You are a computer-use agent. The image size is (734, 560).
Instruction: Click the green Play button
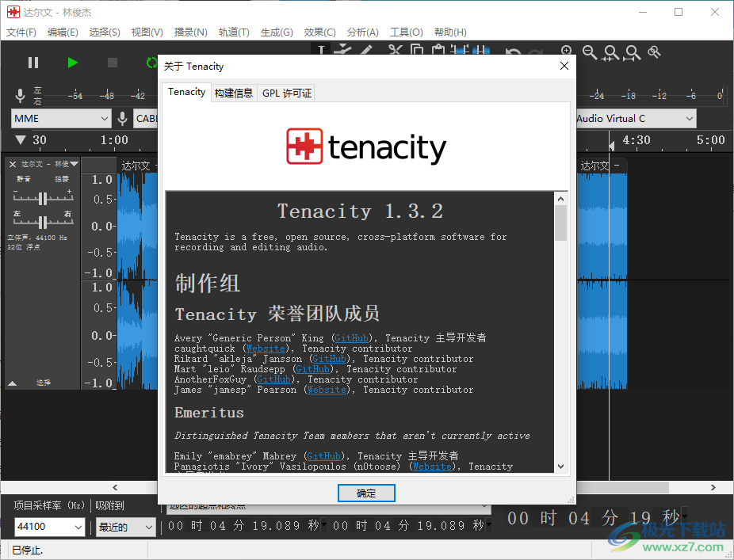coord(73,63)
